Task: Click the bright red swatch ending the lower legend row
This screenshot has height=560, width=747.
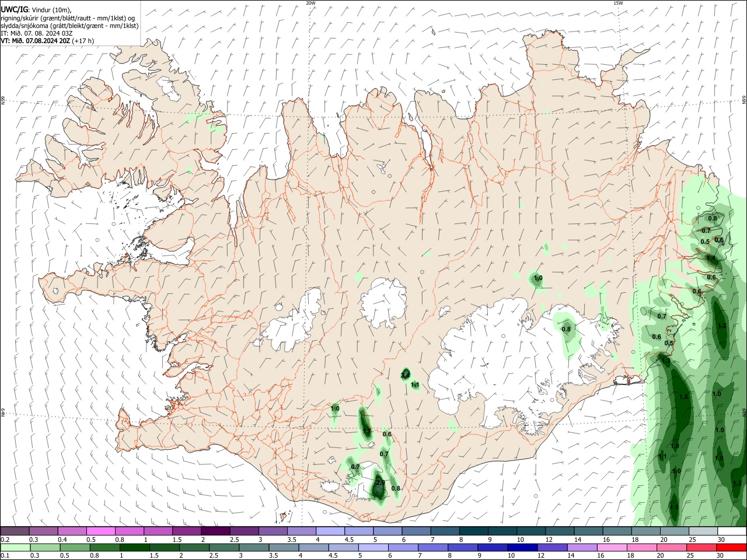Action: pos(731,548)
